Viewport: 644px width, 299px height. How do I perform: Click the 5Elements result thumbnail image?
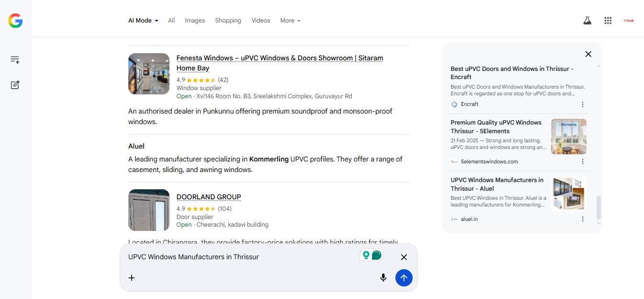pos(569,137)
